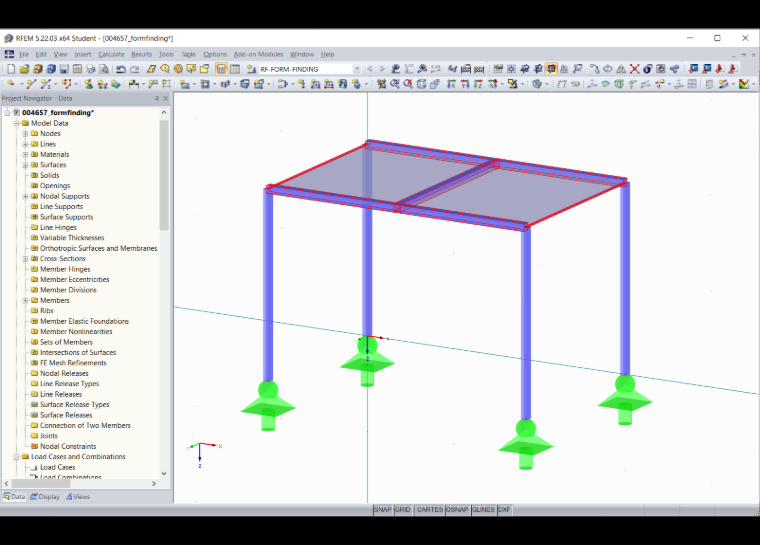Expand the Nodal Supports tree folder
The height and width of the screenshot is (545, 760).
point(25,196)
